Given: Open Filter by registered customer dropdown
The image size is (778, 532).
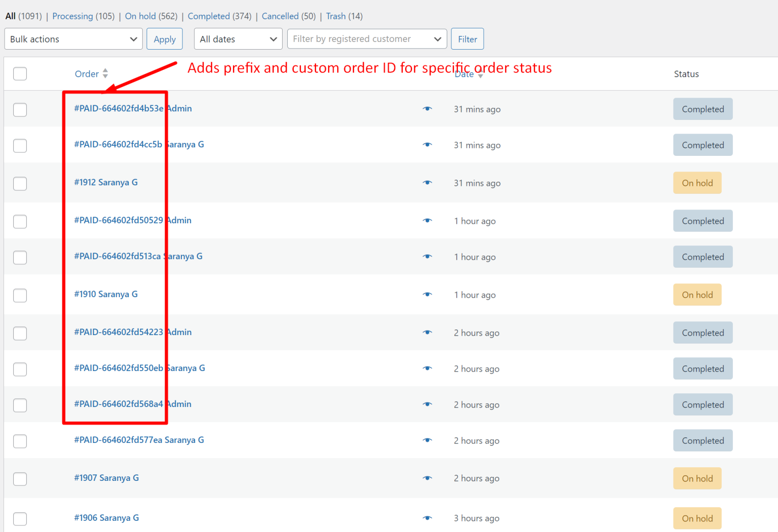Looking at the screenshot, I should point(367,39).
